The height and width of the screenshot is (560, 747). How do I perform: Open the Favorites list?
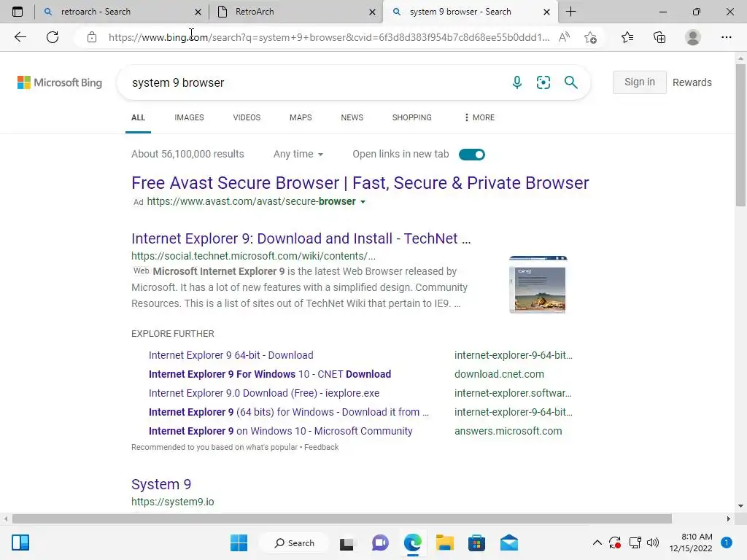coord(627,37)
